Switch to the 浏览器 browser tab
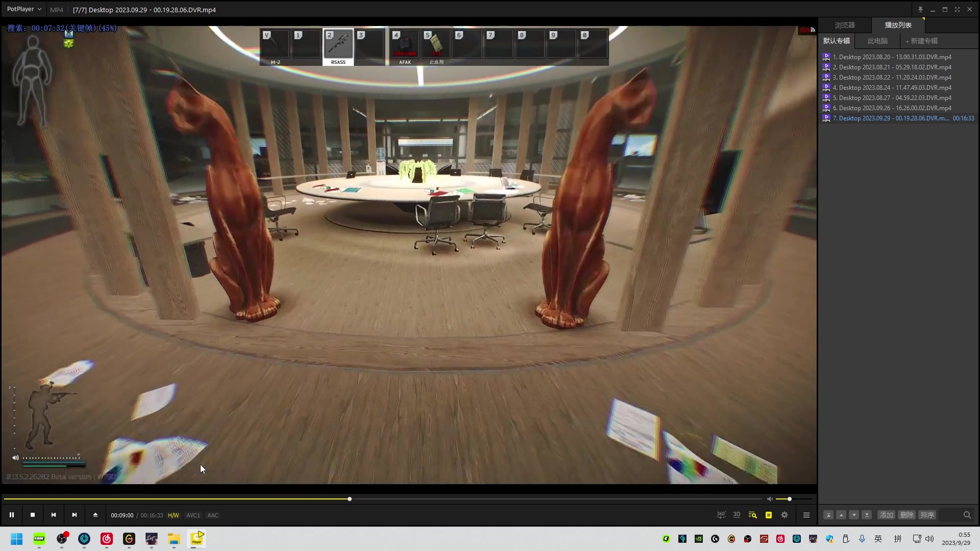 845,25
